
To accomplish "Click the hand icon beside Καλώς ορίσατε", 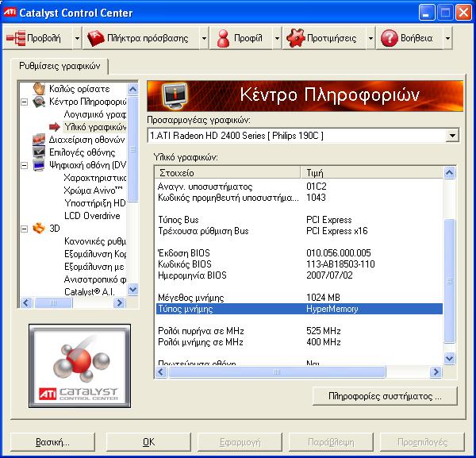I will [x=39, y=89].
